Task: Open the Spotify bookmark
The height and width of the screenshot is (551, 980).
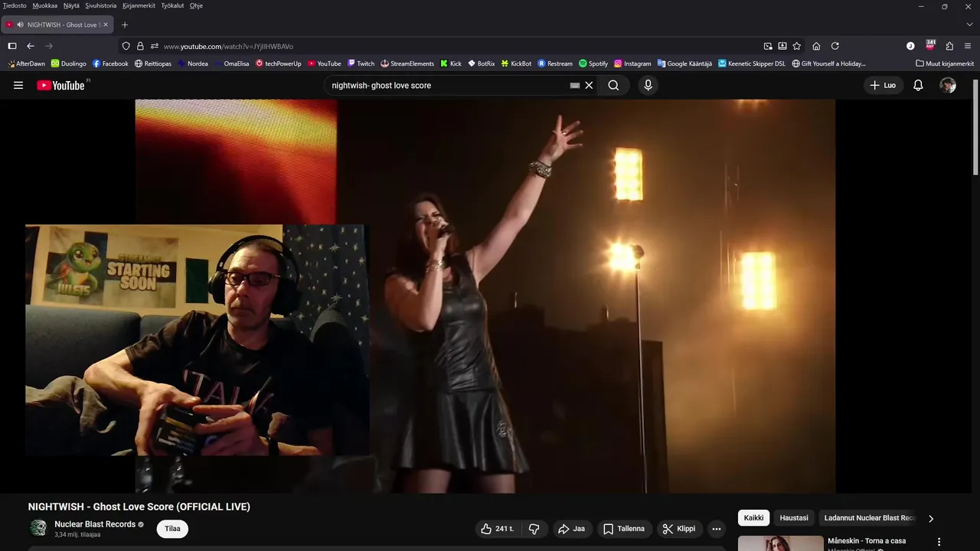Action: (x=593, y=64)
